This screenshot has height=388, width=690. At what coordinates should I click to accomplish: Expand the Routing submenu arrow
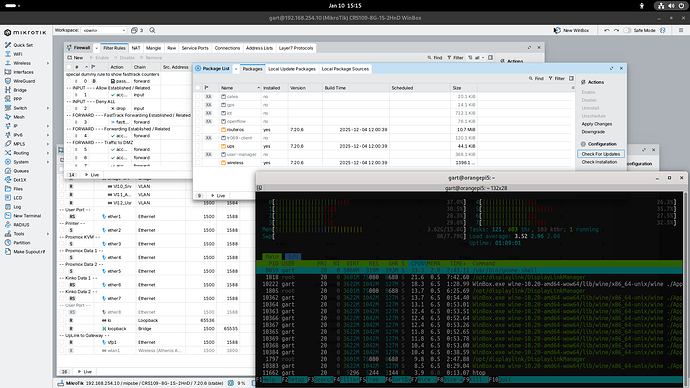point(48,153)
